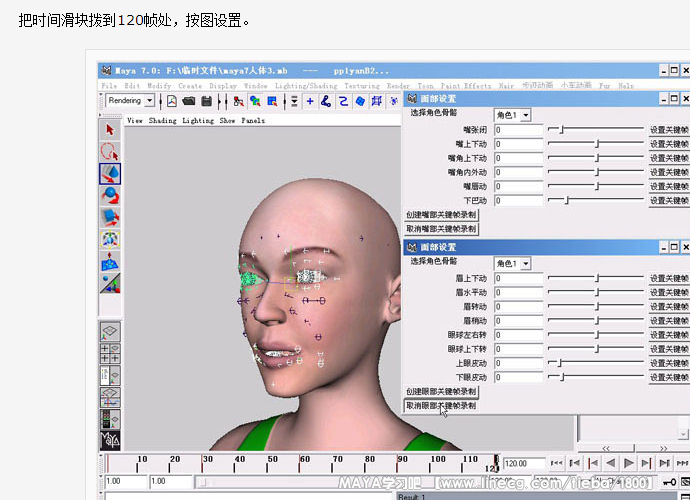Toggle the deformations selection mask icon
The width and height of the screenshot is (690, 500).
pyautogui.click(x=377, y=101)
